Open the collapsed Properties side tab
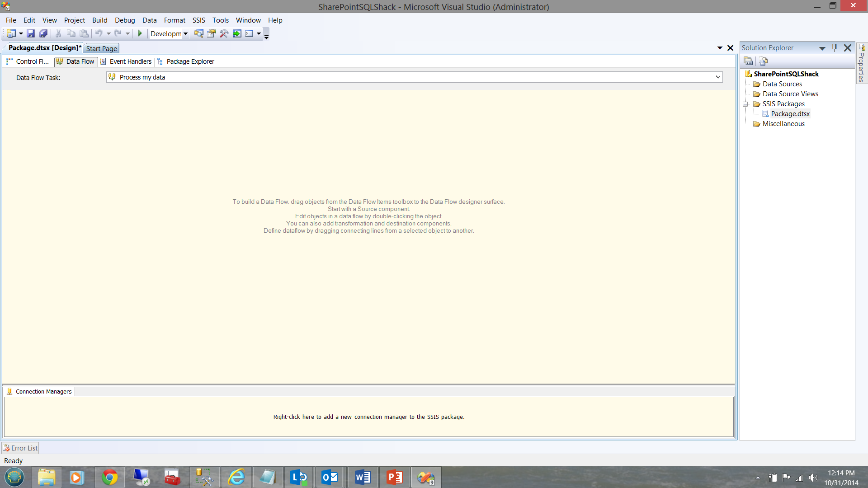 pyautogui.click(x=862, y=64)
